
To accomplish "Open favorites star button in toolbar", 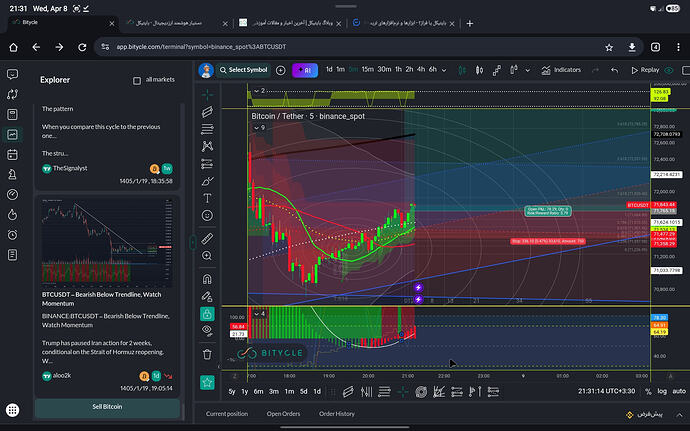I will pos(207,382).
